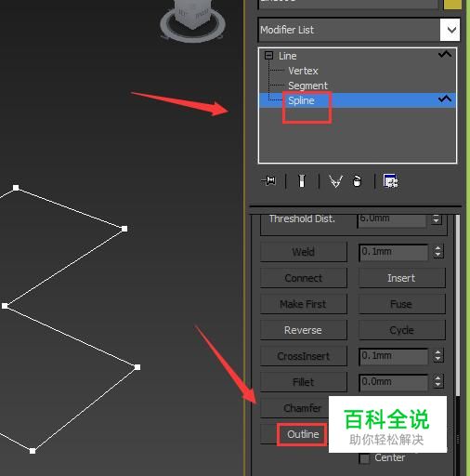Image resolution: width=470 pixels, height=476 pixels.
Task: Click the Fuse button
Action: (x=401, y=304)
